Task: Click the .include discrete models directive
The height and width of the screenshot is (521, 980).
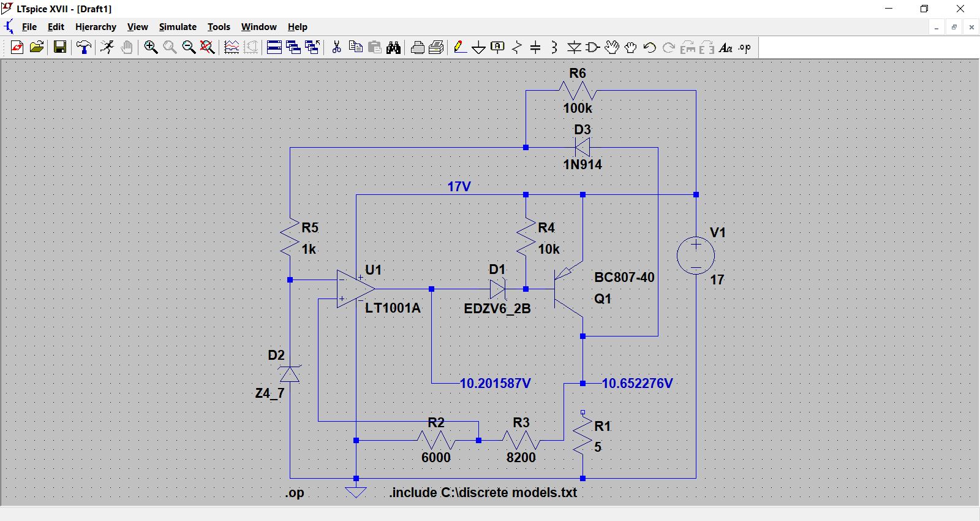Action: (483, 493)
